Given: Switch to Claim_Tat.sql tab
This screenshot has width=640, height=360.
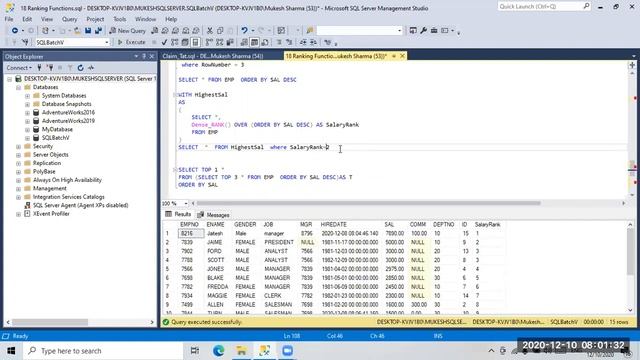Looking at the screenshot, I should (213, 56).
